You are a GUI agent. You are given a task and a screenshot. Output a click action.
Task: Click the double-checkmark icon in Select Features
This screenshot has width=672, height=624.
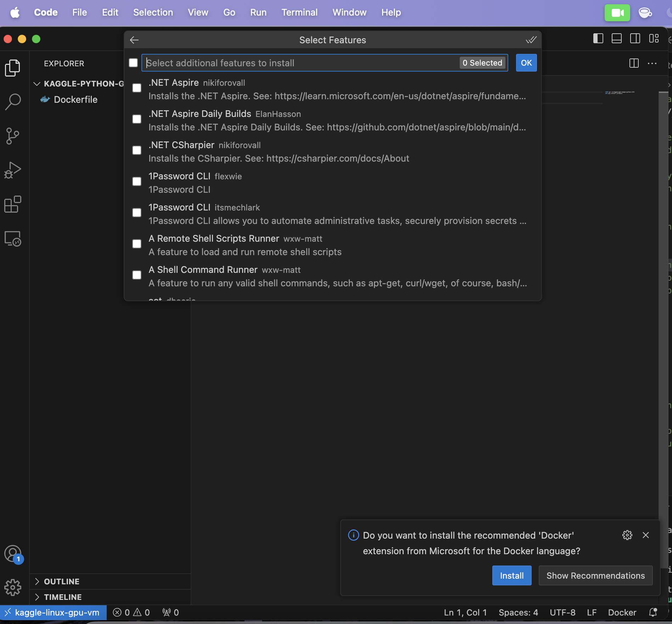(531, 40)
